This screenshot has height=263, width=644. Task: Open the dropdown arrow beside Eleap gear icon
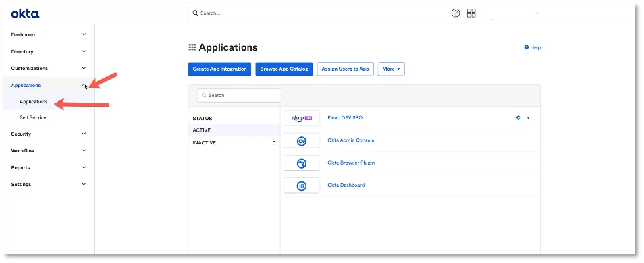[x=528, y=118]
